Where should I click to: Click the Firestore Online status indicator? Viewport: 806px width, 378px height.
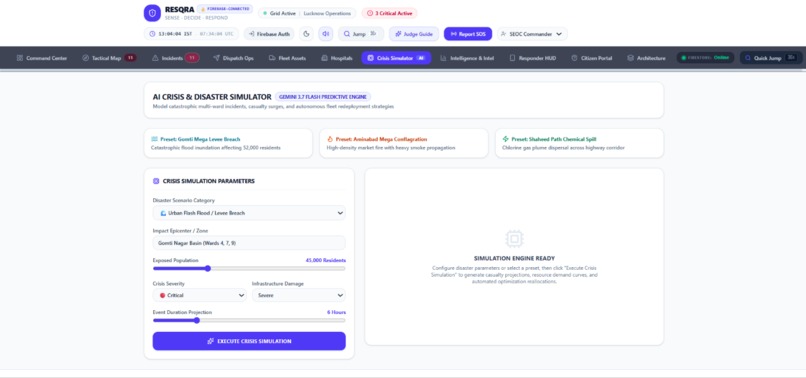coord(705,58)
